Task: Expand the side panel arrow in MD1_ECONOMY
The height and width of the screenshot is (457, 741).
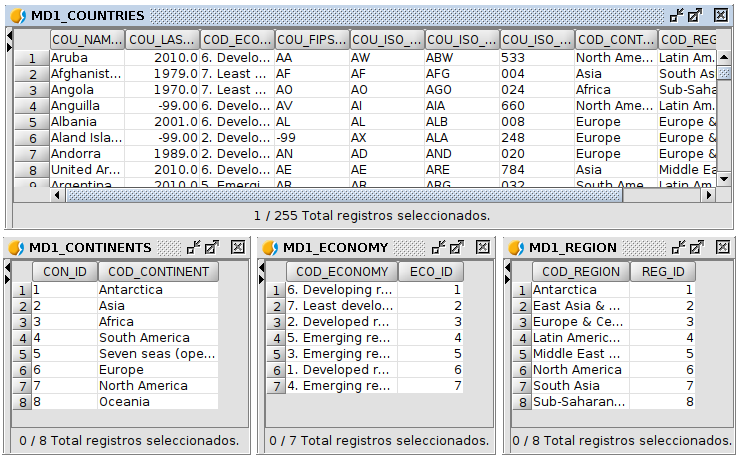Action: click(x=261, y=280)
